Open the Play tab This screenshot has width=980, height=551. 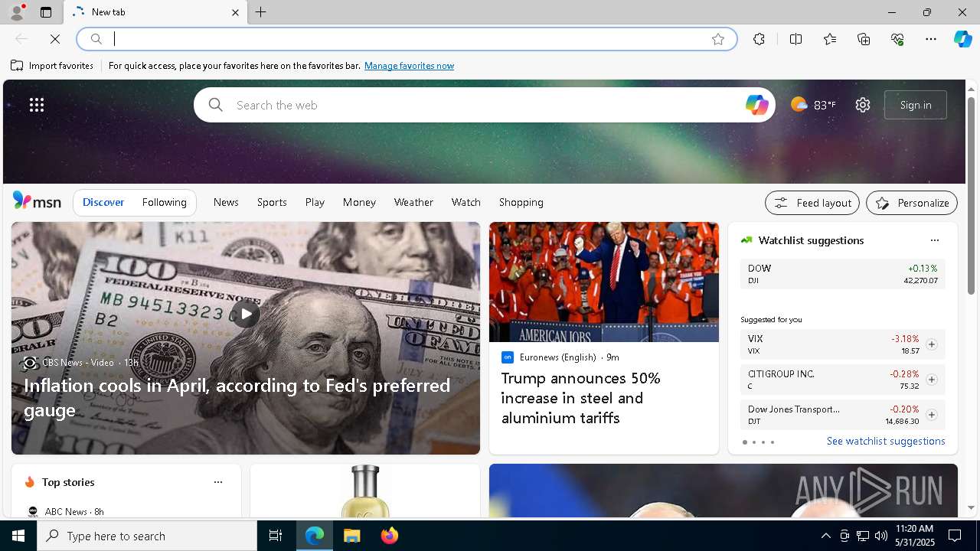(315, 202)
